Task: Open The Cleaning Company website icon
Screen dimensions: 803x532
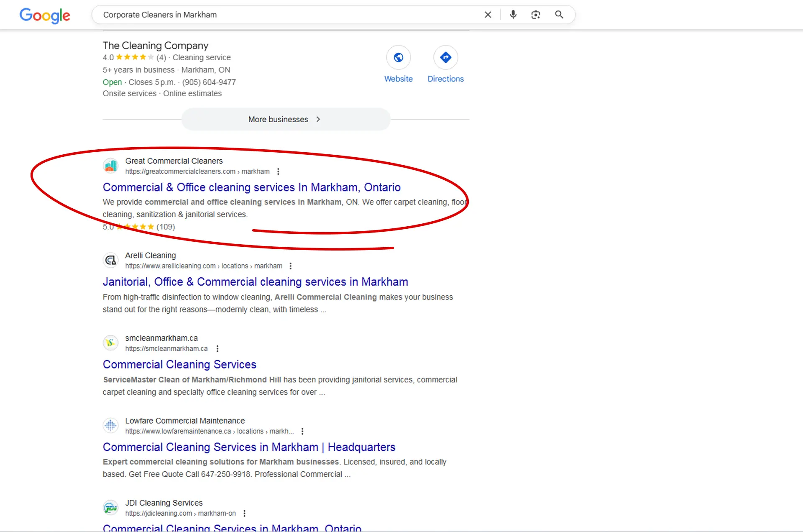Action: click(398, 57)
